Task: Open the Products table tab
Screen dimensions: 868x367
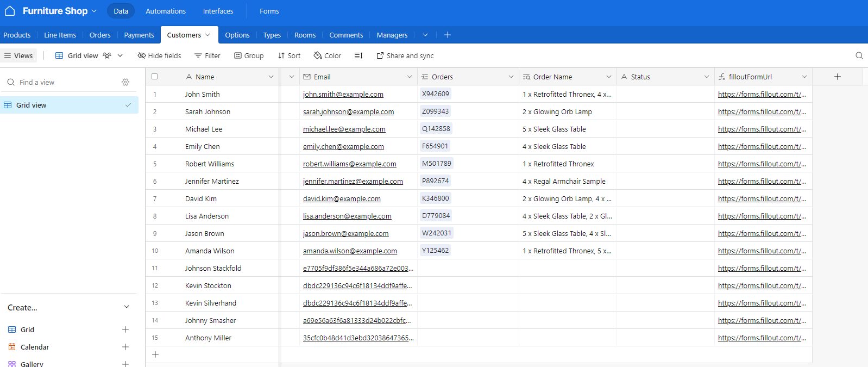Action: [17, 35]
